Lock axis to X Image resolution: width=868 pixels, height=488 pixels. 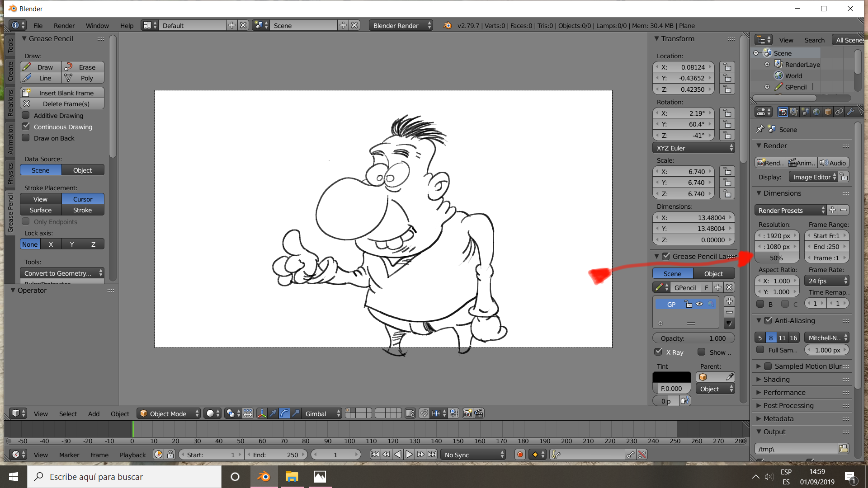(51, 244)
